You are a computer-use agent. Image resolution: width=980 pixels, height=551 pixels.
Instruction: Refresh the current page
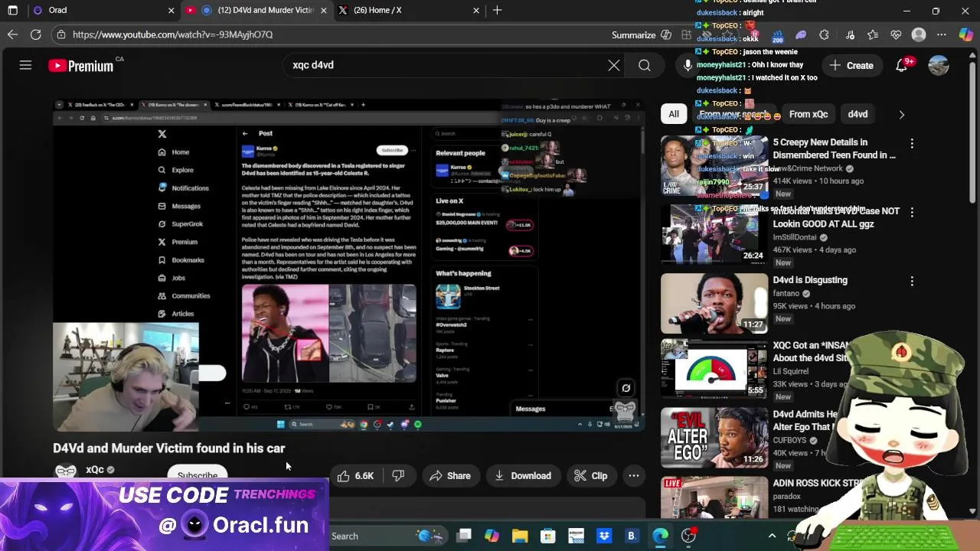click(x=35, y=34)
